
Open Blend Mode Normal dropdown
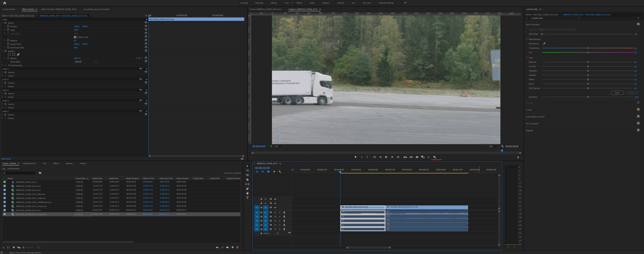[86, 61]
